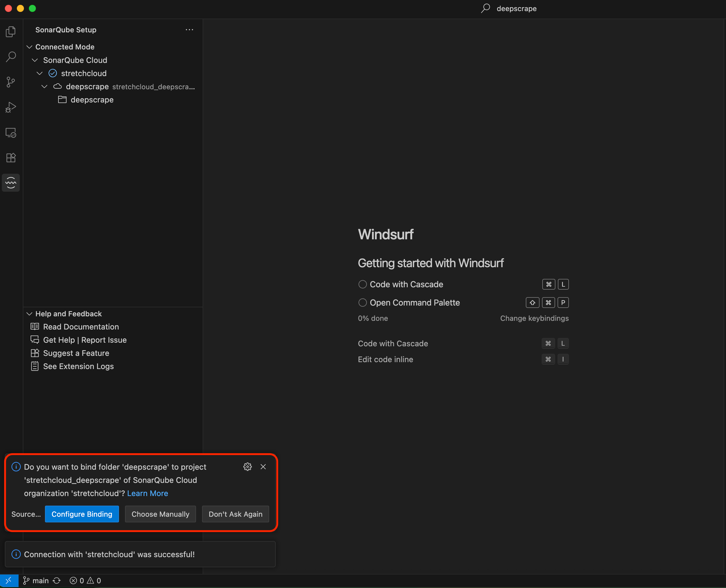Open the Source Control view icon

pyautogui.click(x=11, y=82)
